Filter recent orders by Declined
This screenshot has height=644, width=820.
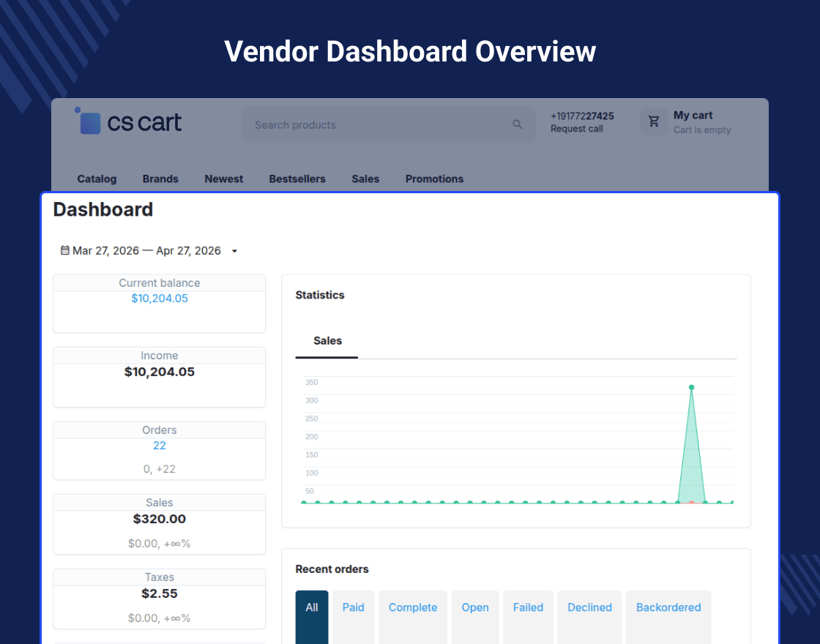tap(589, 617)
